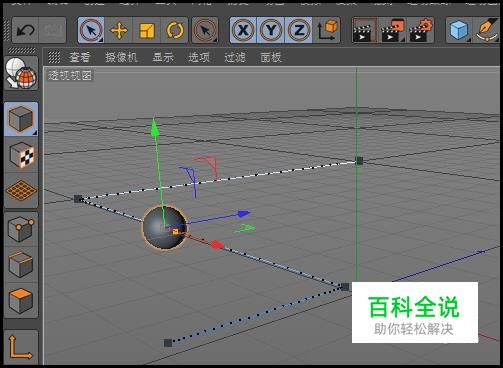Undo the last action
The width and height of the screenshot is (503, 368).
[25, 31]
